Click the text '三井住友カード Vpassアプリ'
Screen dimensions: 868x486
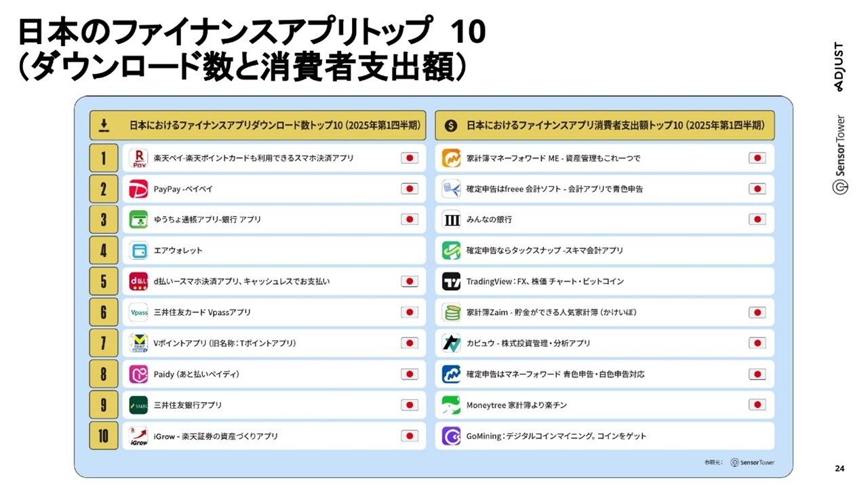(202, 312)
